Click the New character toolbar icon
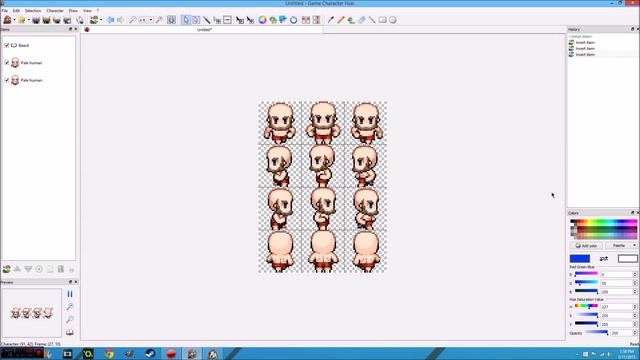Viewport: 640px width, 360px height. (7, 20)
